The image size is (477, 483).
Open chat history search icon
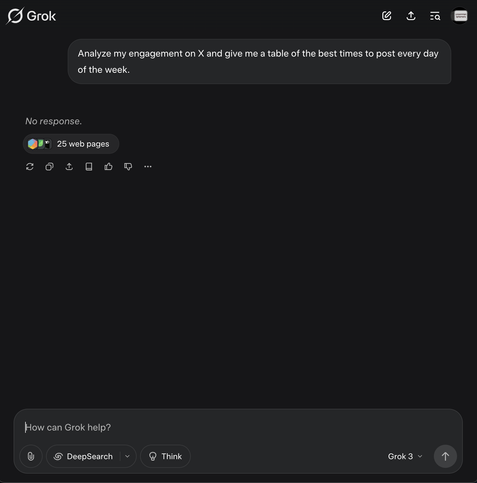pos(435,16)
